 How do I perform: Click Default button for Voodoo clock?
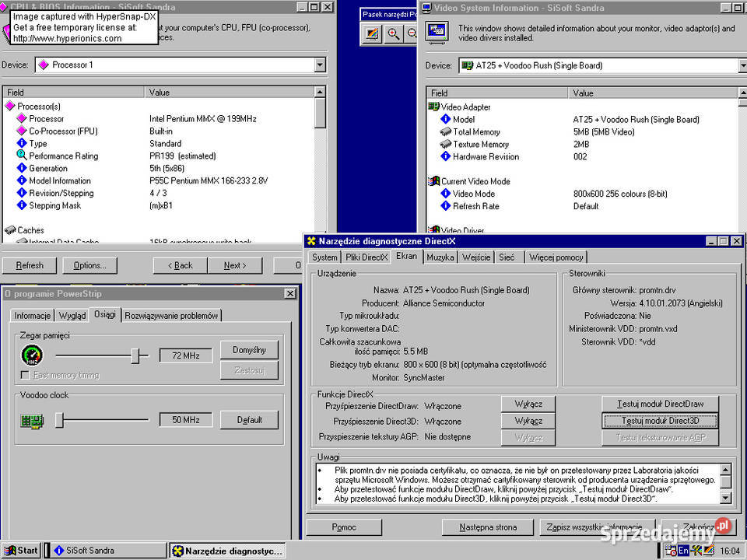[x=249, y=420]
